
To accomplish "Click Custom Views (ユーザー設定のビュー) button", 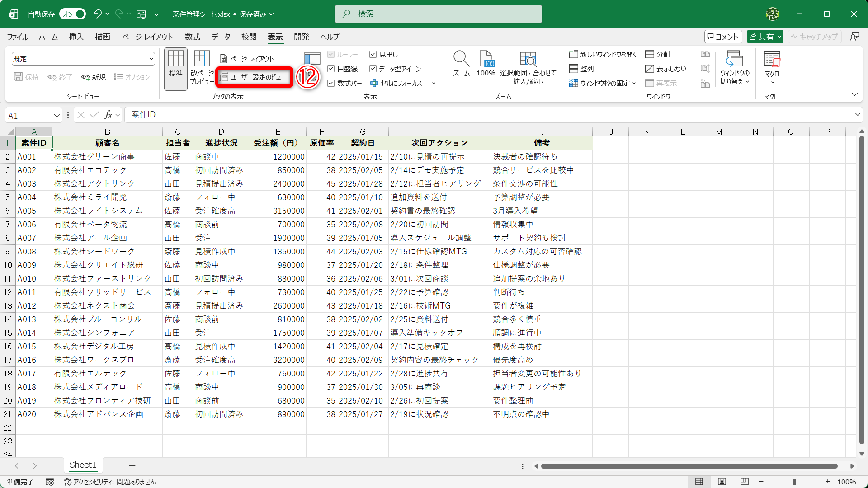I will 254,77.
